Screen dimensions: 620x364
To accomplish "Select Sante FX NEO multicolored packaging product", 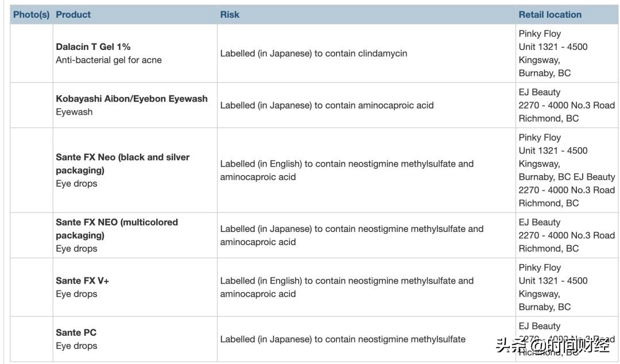I will point(117,229).
